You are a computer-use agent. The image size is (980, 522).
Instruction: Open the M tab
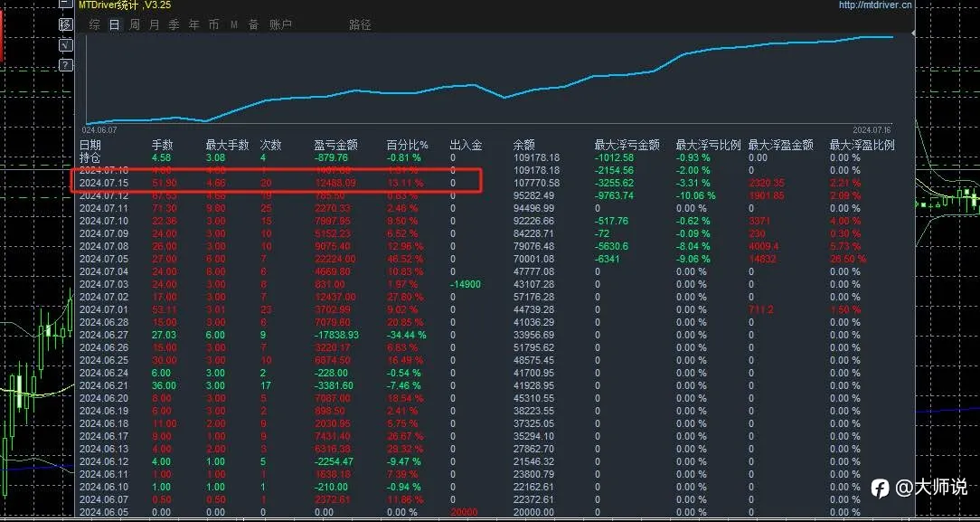tap(234, 25)
